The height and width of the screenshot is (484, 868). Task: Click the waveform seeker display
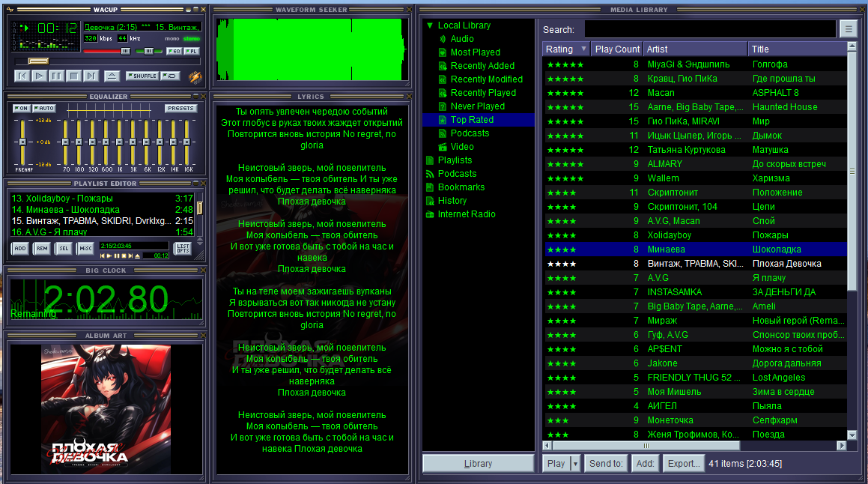point(311,49)
